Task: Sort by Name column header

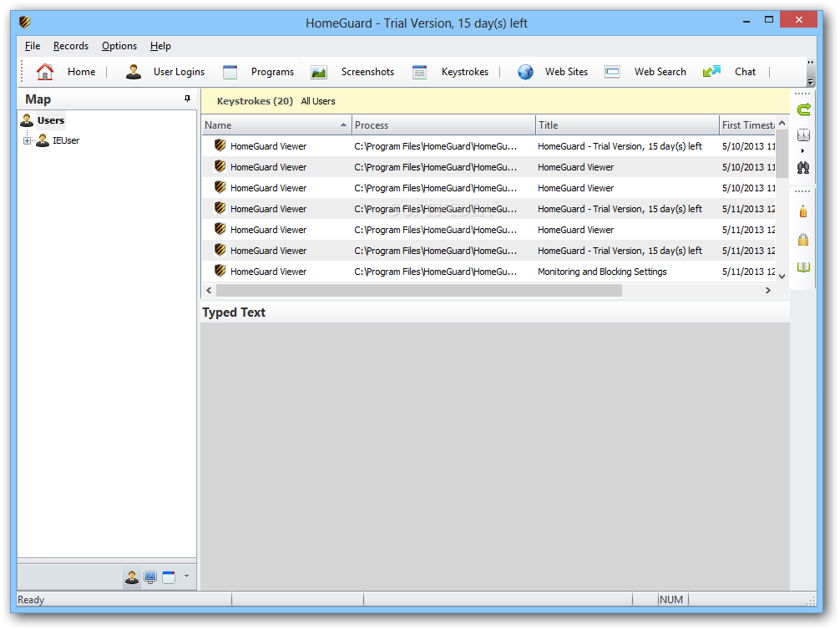Action: tap(276, 125)
